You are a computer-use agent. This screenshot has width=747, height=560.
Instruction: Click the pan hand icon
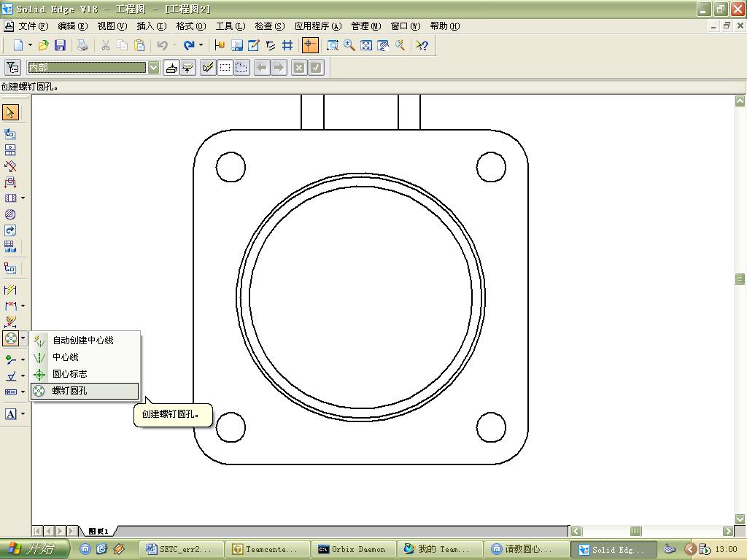382,45
